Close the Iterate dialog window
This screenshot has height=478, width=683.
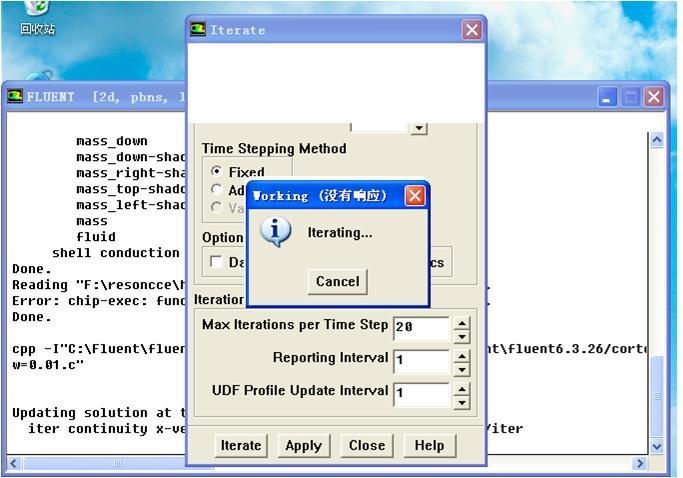(x=472, y=30)
